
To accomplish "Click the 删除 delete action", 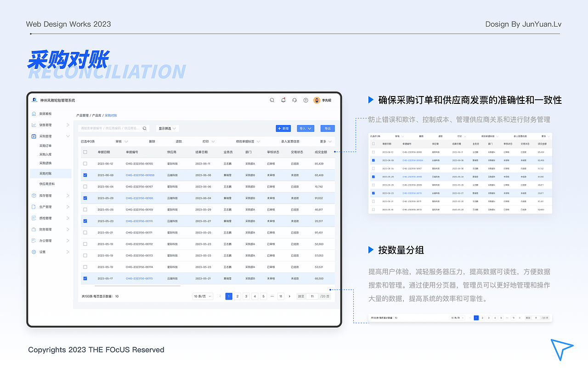I will (x=152, y=142).
